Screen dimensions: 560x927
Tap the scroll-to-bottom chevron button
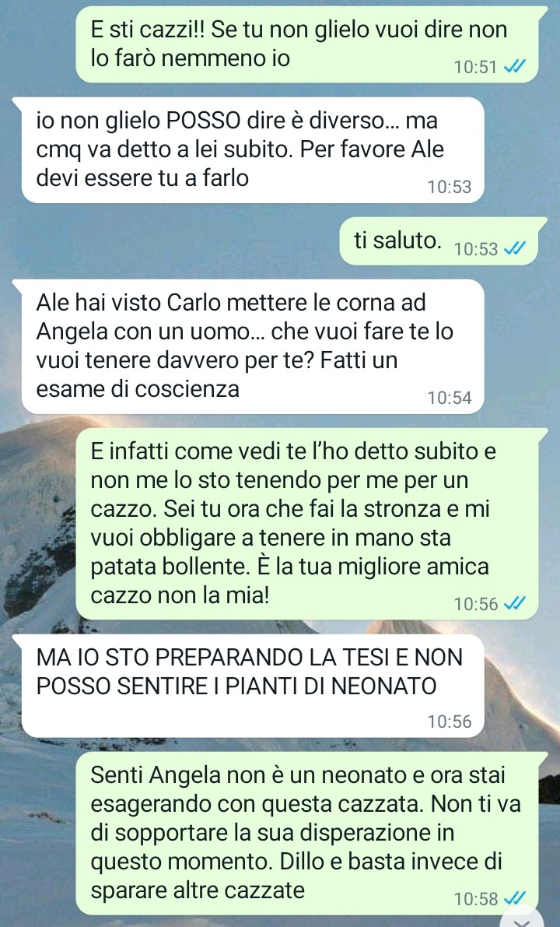point(522,918)
